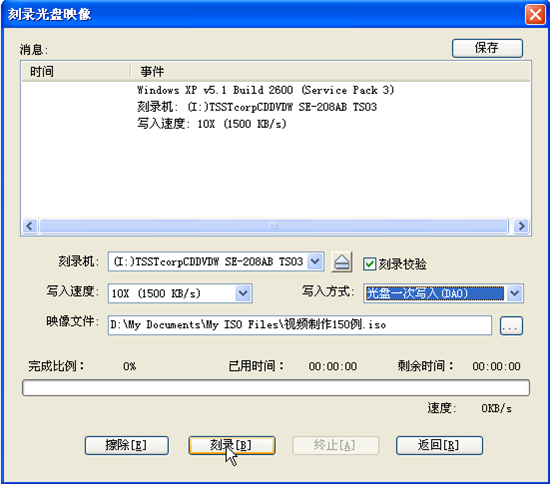Click the horizontal scrollbar thumb in messages
The height and width of the screenshot is (484, 550).
click(x=274, y=226)
